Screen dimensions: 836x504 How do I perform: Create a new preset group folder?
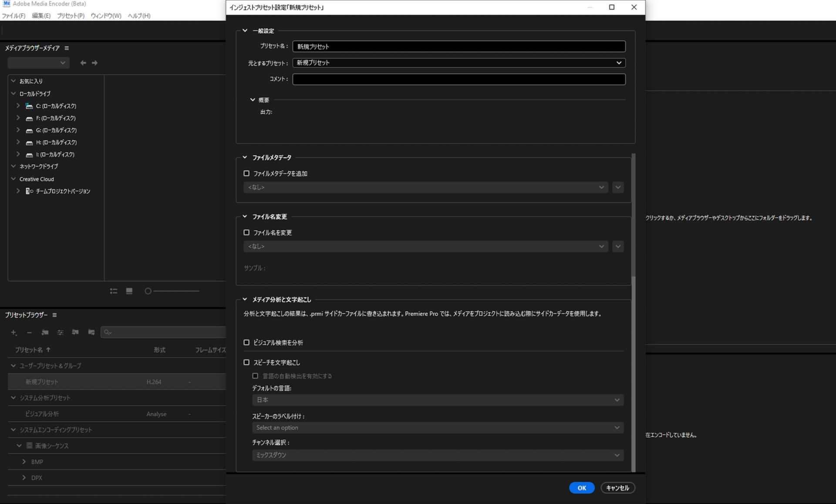(45, 332)
